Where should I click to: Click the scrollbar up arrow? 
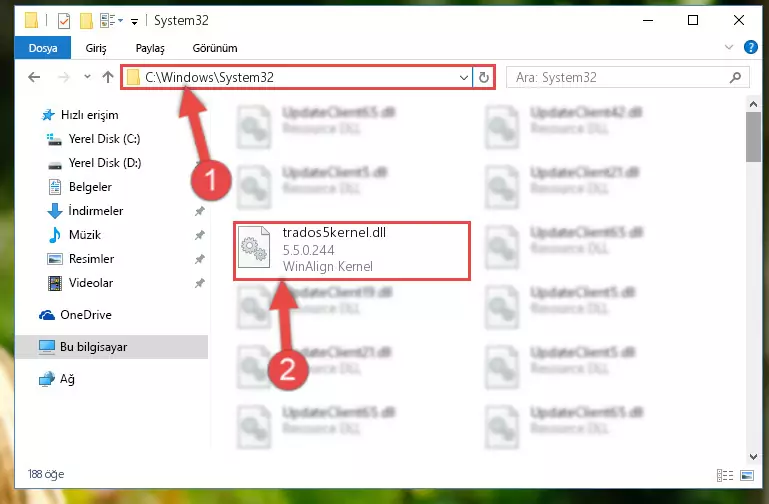pos(753,104)
